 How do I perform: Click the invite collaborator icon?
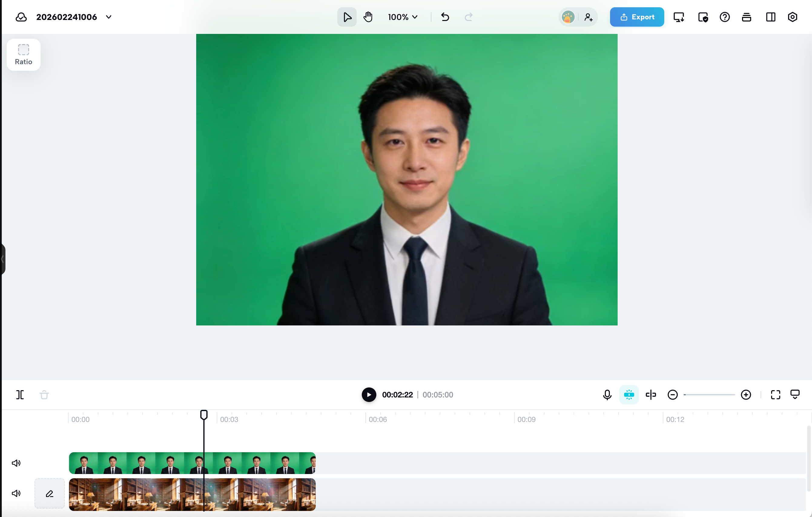589,17
